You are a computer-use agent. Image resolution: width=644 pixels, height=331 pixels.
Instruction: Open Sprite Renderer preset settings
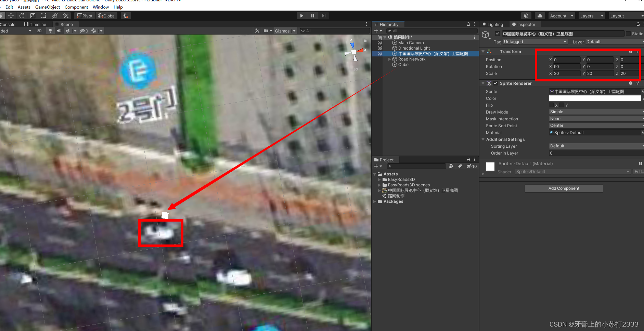(637, 83)
